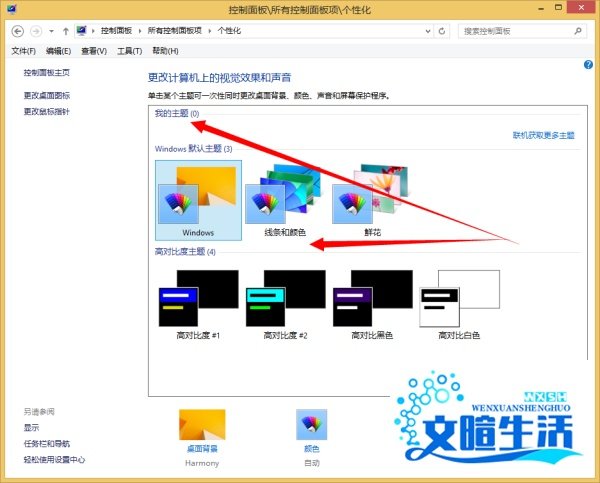Open the 文件(F) menu
This screenshot has width=600, height=483.
tap(23, 51)
